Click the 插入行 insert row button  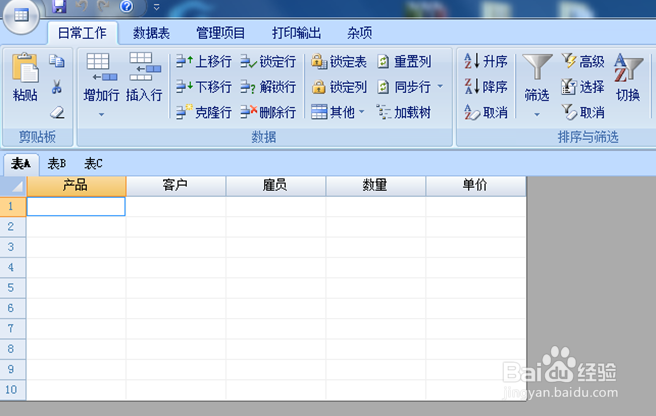click(x=144, y=78)
